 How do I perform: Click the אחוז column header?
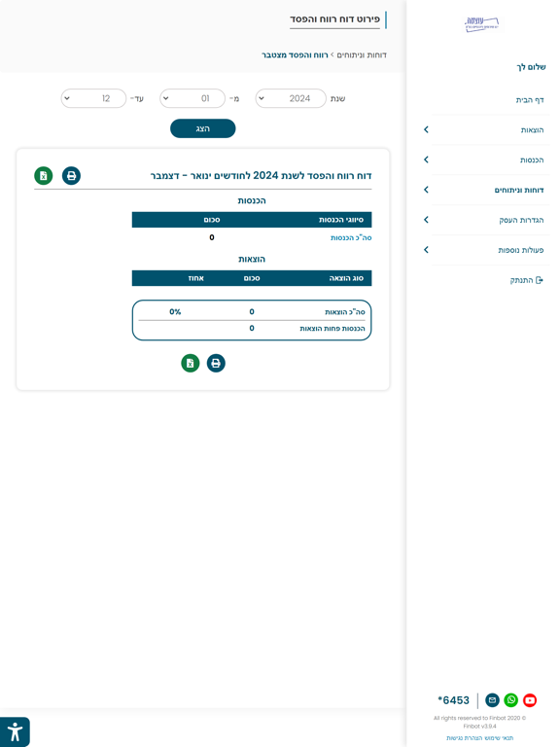pos(195,278)
